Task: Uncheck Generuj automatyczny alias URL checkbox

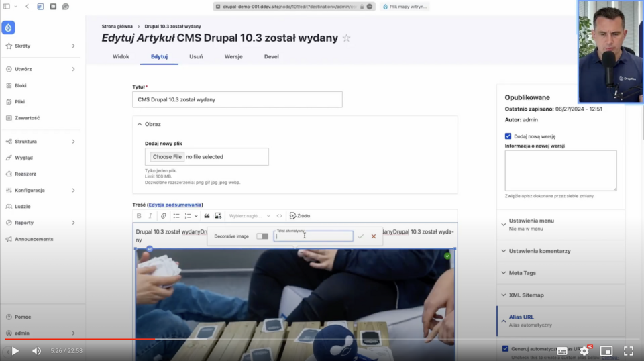Action: pos(505,349)
